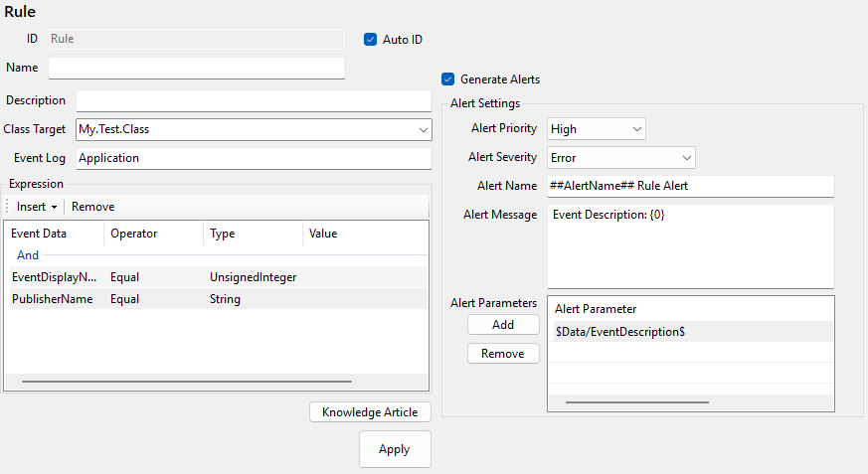This screenshot has width=868, height=474.
Task: Click inside the Alert Message text area
Action: 690,248
